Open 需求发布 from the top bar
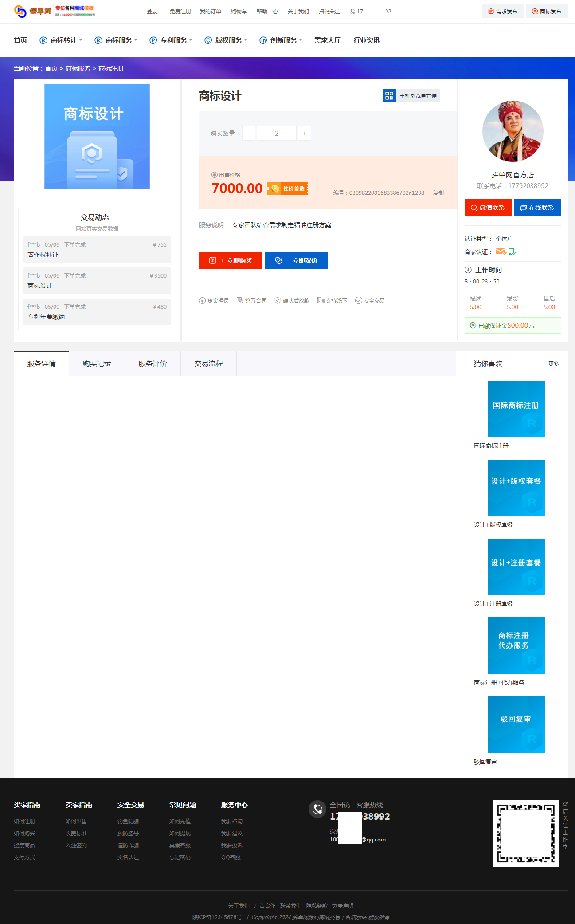 coord(503,11)
